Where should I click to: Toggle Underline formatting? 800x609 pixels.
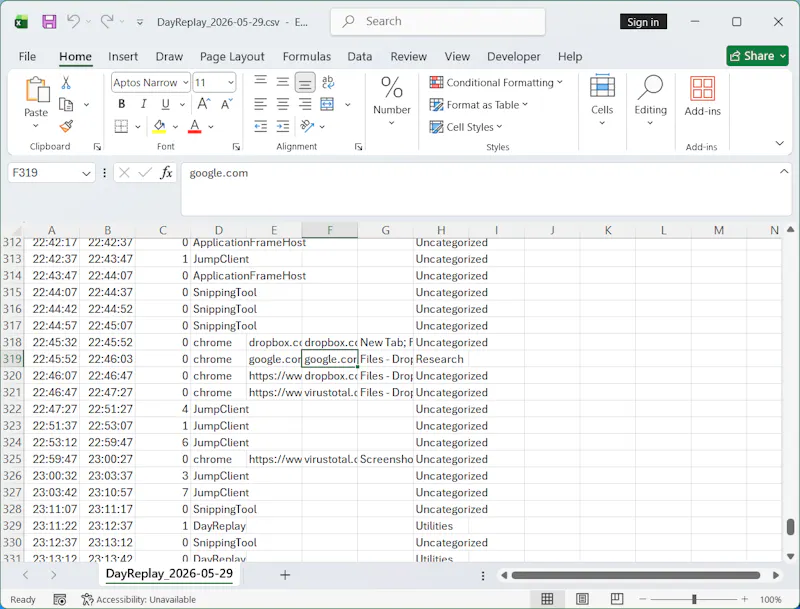coord(165,104)
